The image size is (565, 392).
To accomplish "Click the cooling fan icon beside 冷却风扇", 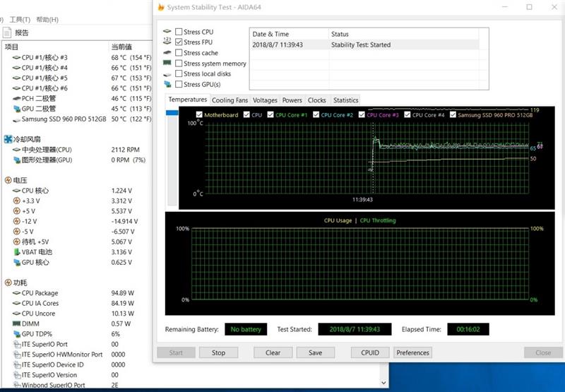I will click(x=8, y=139).
